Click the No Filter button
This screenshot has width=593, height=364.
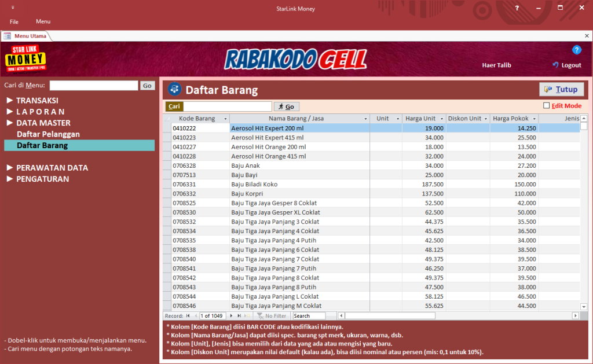[x=272, y=315]
